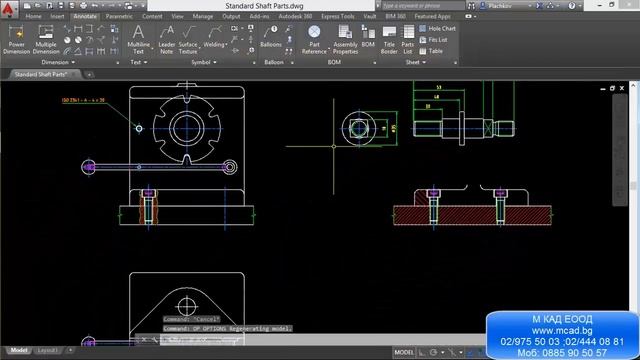The image size is (640, 360).
Task: Open the Autodesk 360 ribbon tab
Action: pos(295,16)
